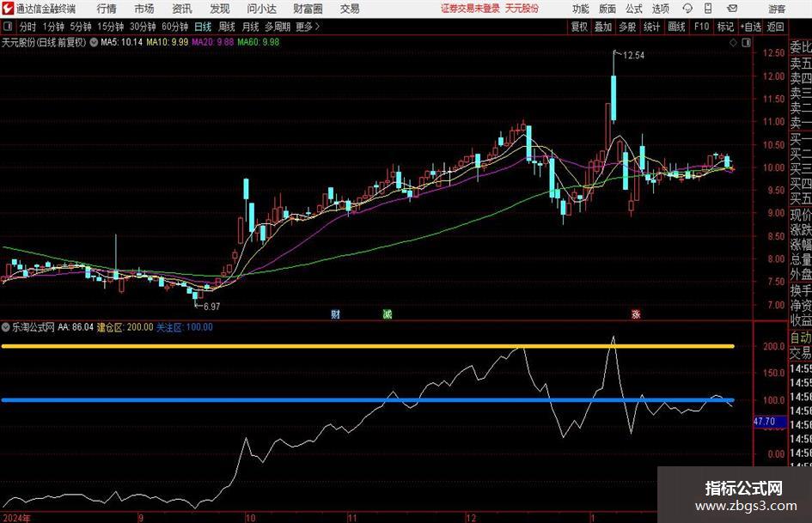Image resolution: width=812 pixels, height=523 pixels.
Task: Switch to the 月线 monthly tab
Action: tap(251, 27)
